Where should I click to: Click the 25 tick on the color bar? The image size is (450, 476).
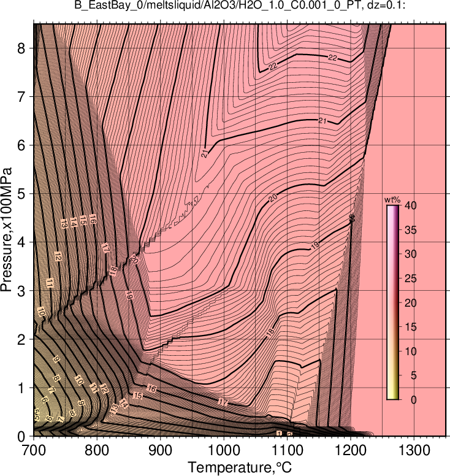click(x=411, y=278)
